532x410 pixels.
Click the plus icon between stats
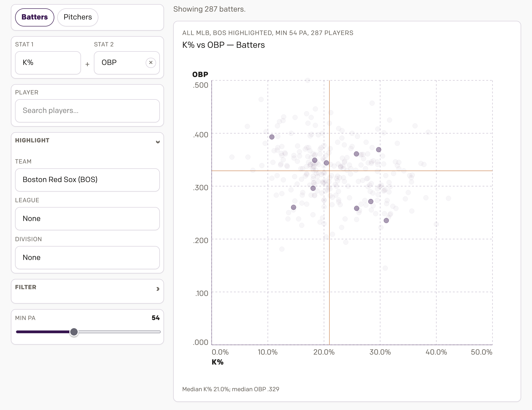click(x=87, y=64)
